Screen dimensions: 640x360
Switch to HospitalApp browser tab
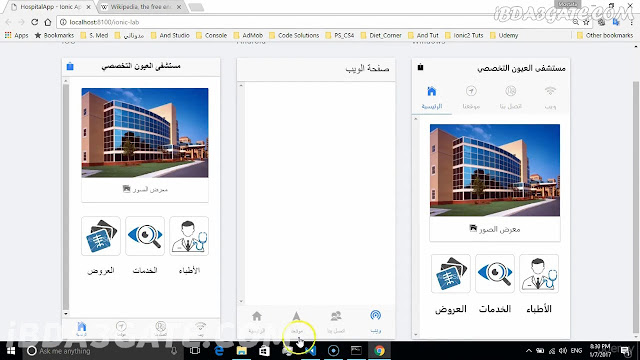point(51,7)
